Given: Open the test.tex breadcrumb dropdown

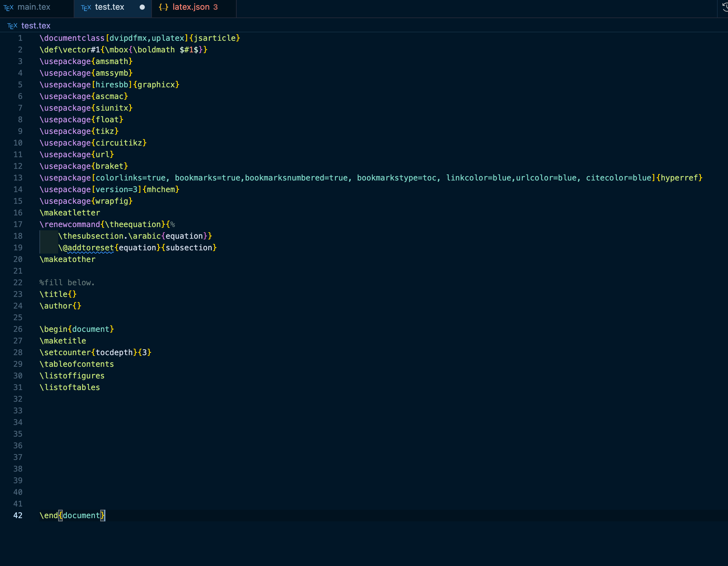Looking at the screenshot, I should point(36,26).
